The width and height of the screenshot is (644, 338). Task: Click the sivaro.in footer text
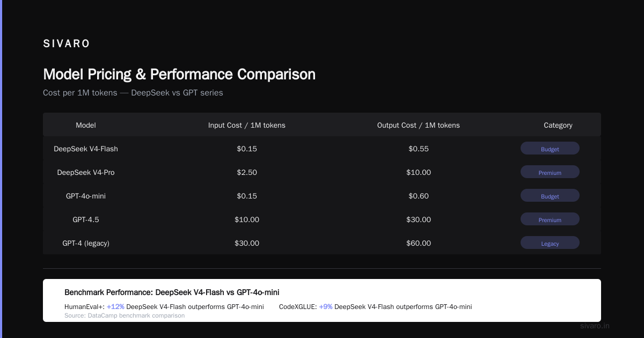(595, 326)
